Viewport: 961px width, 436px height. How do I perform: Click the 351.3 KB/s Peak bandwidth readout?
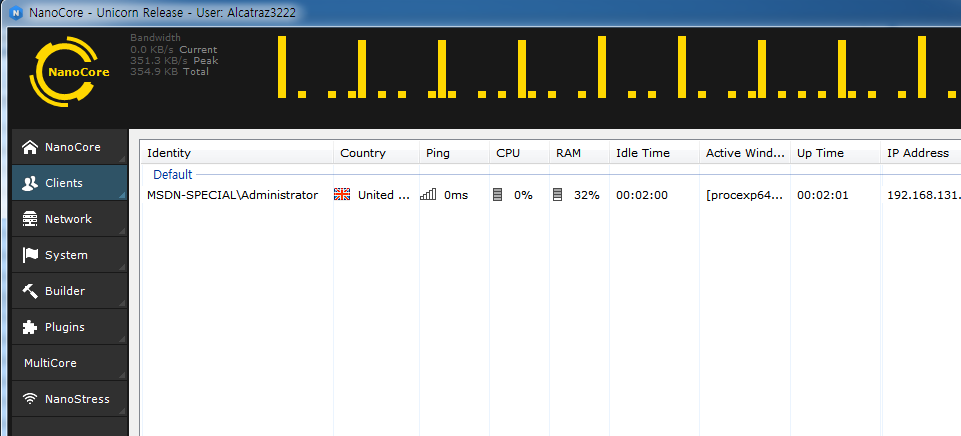point(174,61)
